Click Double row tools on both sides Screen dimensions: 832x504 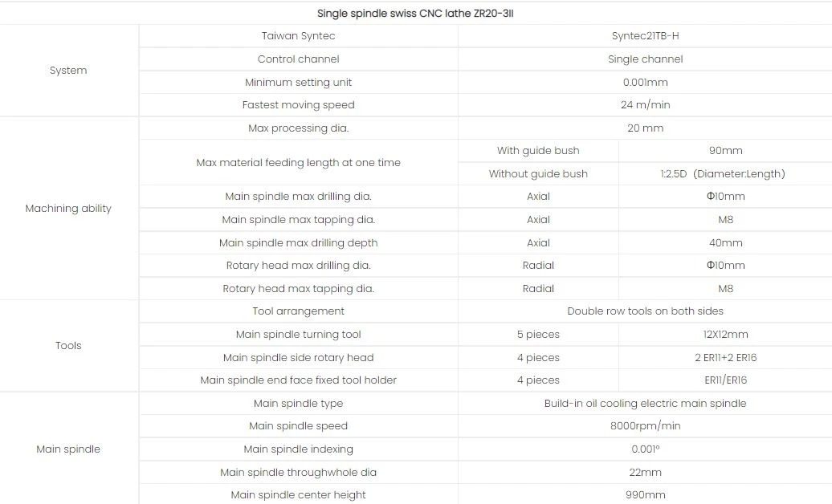tap(645, 311)
